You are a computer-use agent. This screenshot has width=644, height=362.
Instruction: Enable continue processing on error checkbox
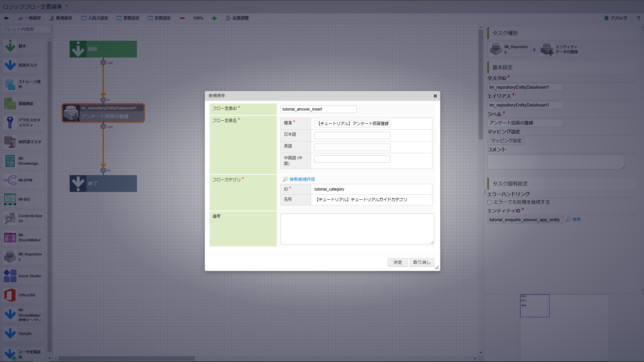490,202
